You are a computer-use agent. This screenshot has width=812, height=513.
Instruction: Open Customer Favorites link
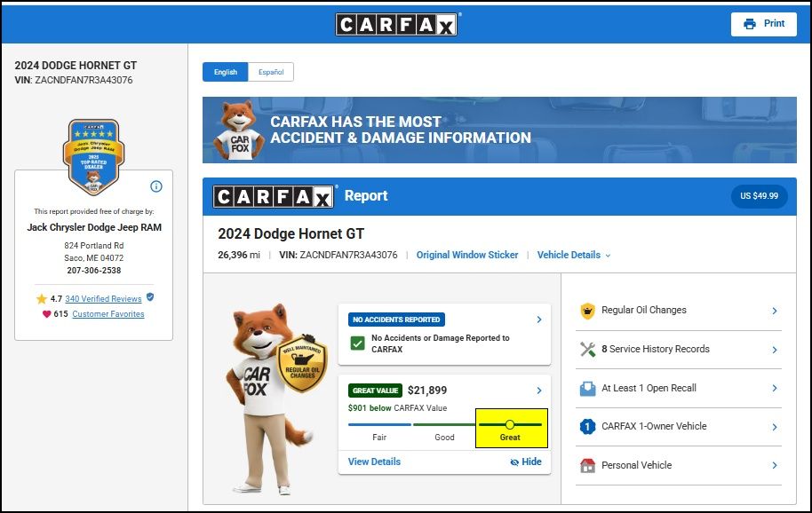pyautogui.click(x=108, y=314)
